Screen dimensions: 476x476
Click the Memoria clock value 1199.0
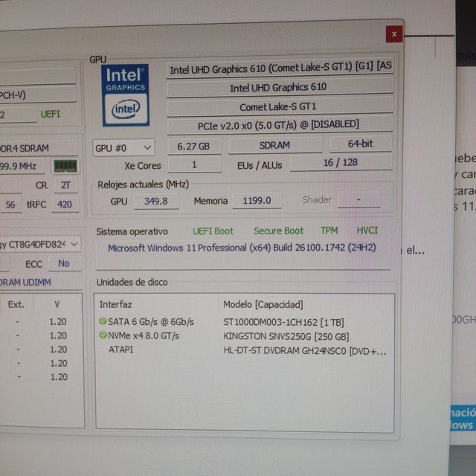click(257, 200)
